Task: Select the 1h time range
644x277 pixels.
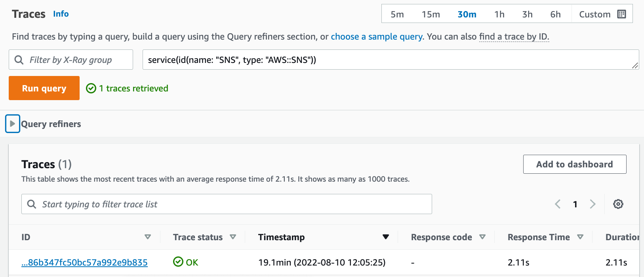Action: pos(499,14)
